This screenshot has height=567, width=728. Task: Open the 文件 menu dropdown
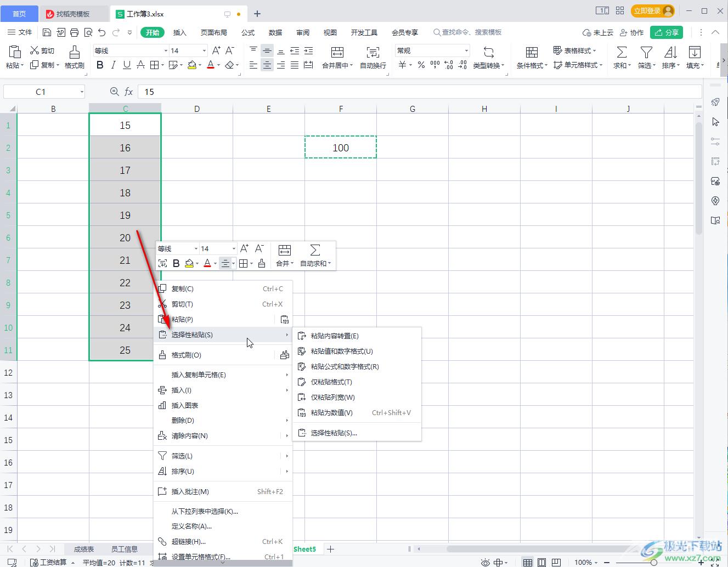[x=20, y=32]
